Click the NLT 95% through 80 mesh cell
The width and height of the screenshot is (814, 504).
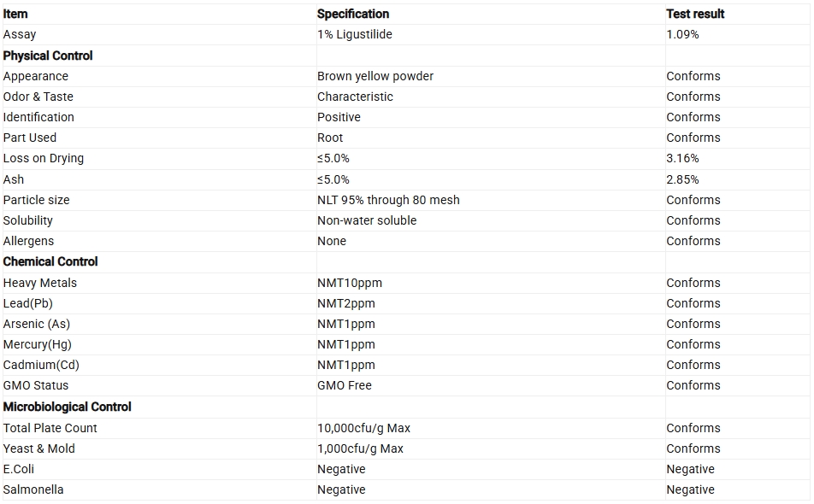point(388,200)
